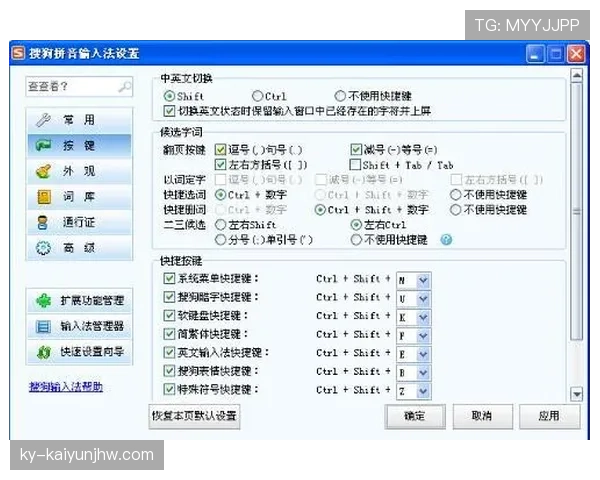
Task: Click the green icon for 快速设置向导
Action: pos(44,352)
